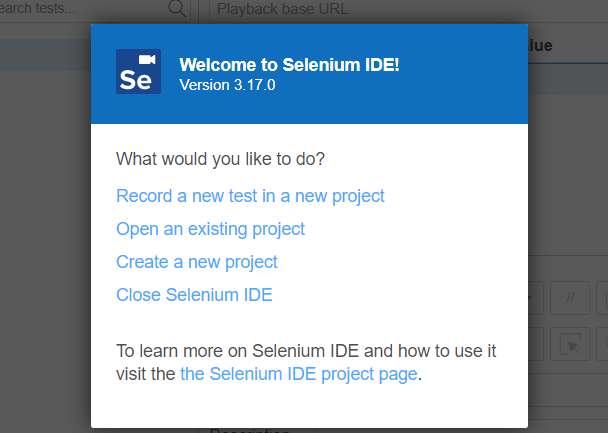Click the select target in page button
Viewport: 608px width, 433px height.
[569, 345]
